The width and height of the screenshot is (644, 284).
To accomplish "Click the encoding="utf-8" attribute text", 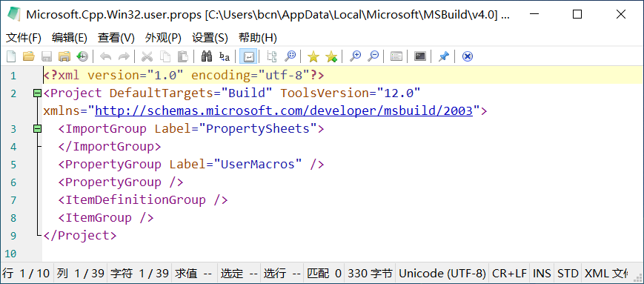I will (250, 75).
